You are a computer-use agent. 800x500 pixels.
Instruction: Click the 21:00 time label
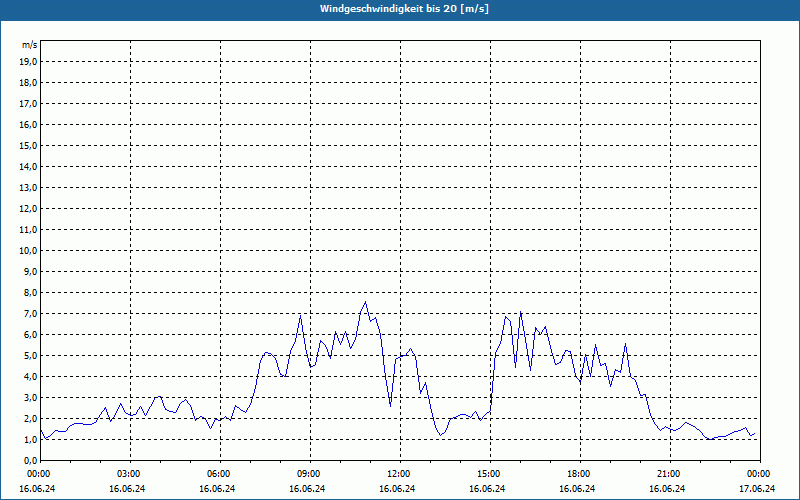point(670,474)
